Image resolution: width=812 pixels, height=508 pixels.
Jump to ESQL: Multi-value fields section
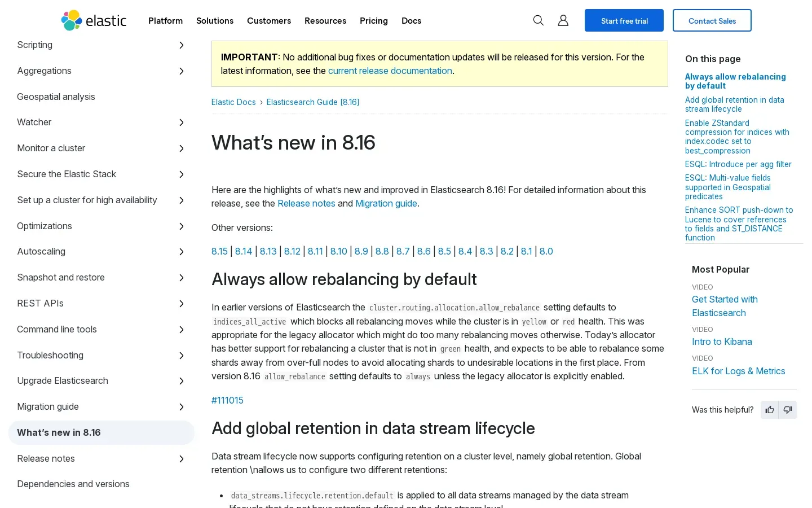728,187
